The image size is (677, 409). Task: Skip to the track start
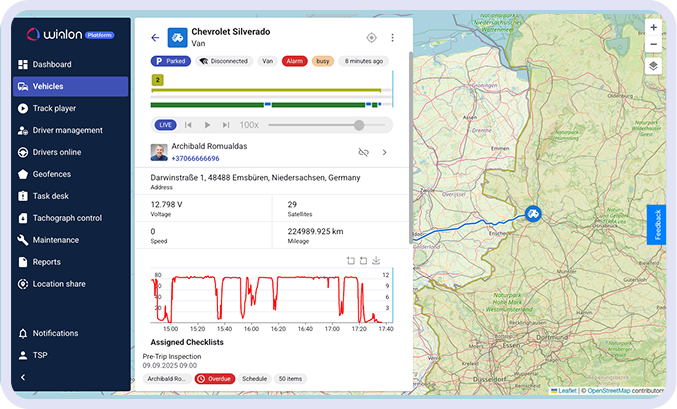pyautogui.click(x=188, y=125)
